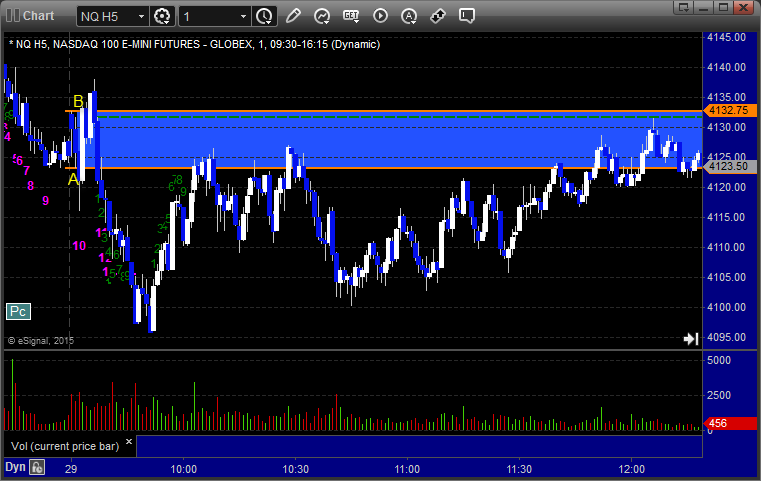Image resolution: width=761 pixels, height=481 pixels.
Task: Open the studies chart icon menu
Action: pos(321,16)
